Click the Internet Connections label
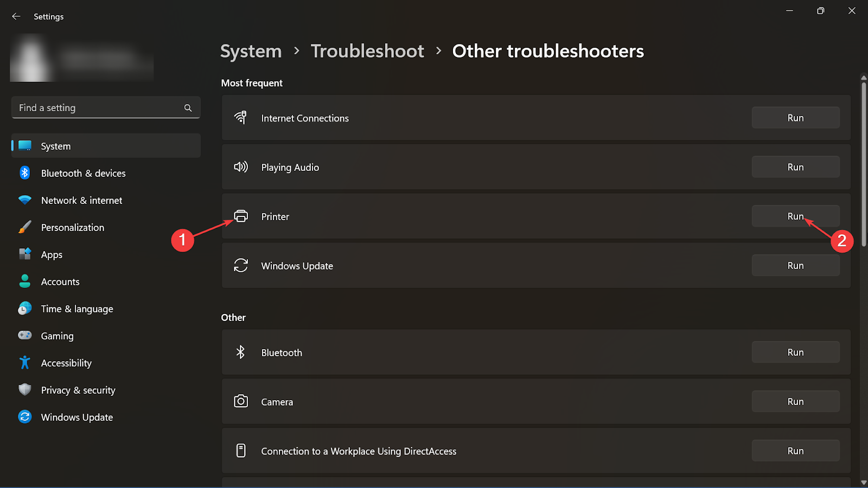868x488 pixels. (x=305, y=118)
